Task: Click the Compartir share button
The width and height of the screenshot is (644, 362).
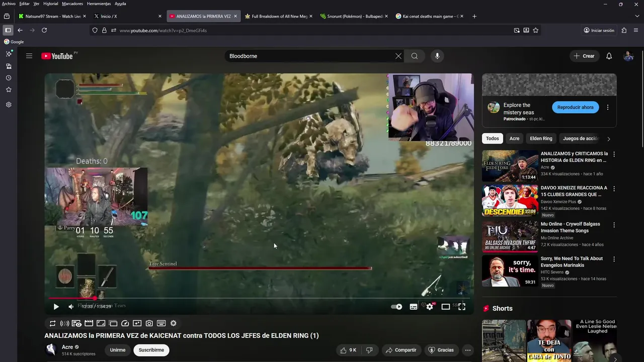Action: coord(401,350)
